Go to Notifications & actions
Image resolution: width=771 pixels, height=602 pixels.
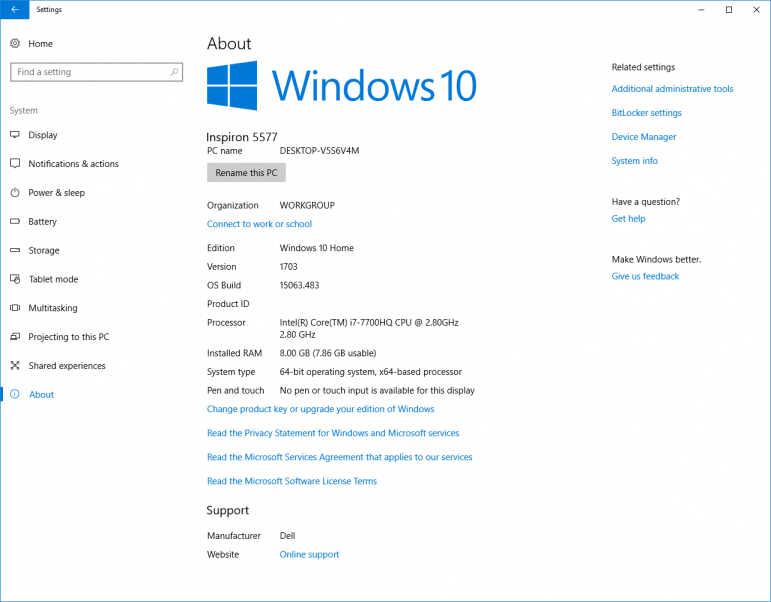pyautogui.click(x=73, y=163)
